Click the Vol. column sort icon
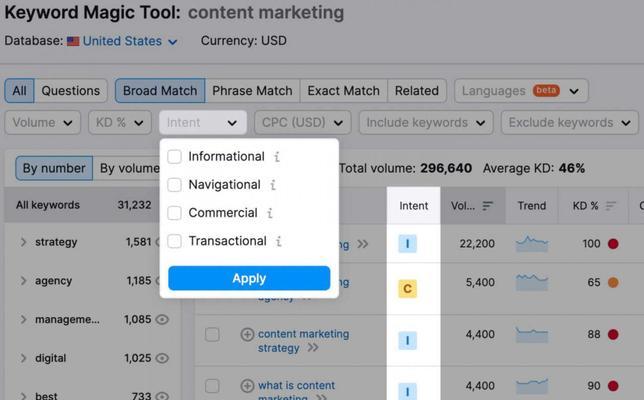Screen dimensions: 644x400 (487, 205)
